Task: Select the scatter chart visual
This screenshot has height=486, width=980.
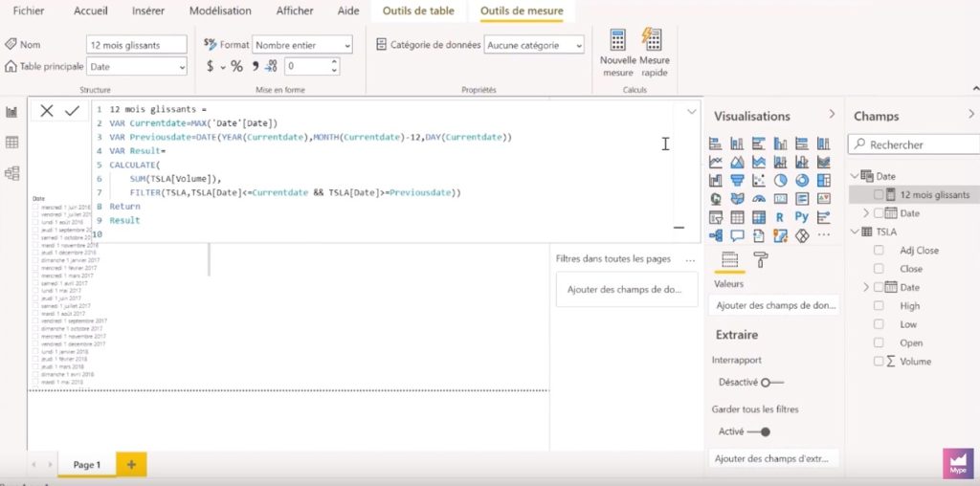Action: [x=759, y=181]
